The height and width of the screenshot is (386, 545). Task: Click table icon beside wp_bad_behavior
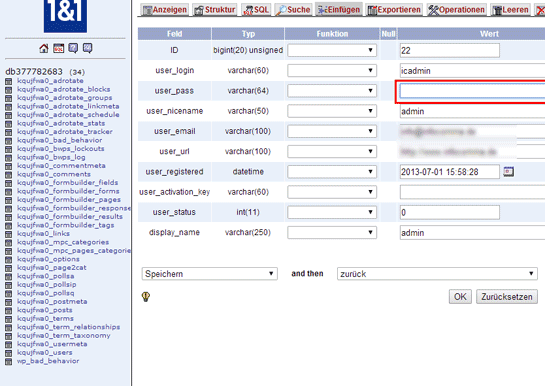click(x=9, y=362)
